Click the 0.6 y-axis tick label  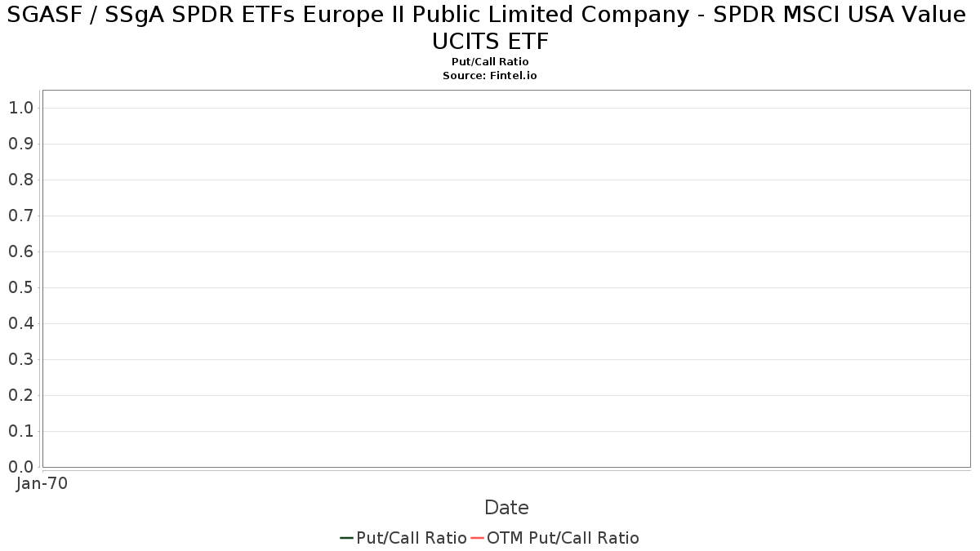20,251
